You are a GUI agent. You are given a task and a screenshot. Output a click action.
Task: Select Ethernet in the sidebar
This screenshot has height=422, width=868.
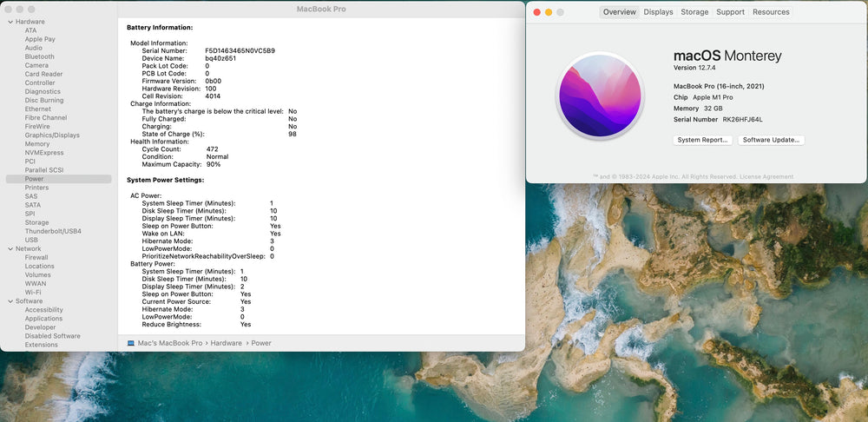point(37,109)
